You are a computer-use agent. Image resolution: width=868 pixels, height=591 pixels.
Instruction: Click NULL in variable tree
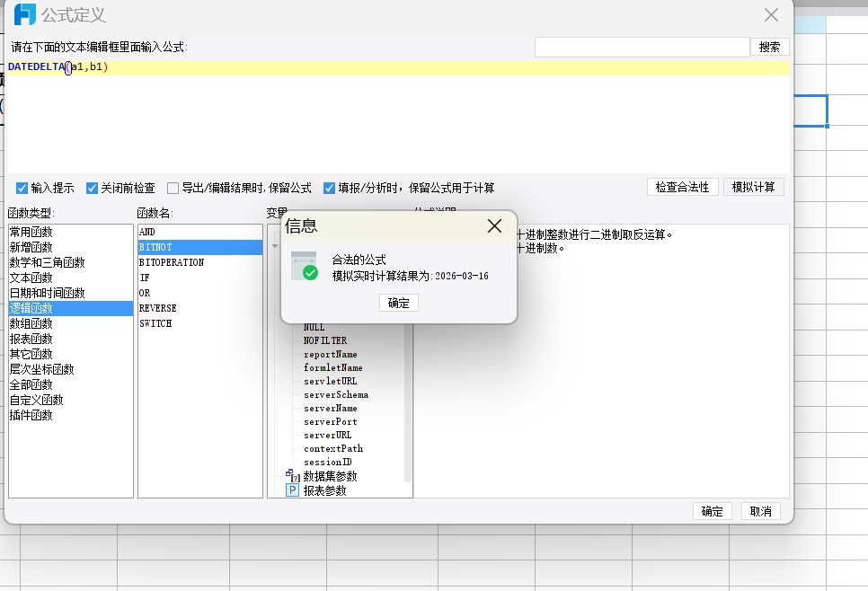pos(314,328)
